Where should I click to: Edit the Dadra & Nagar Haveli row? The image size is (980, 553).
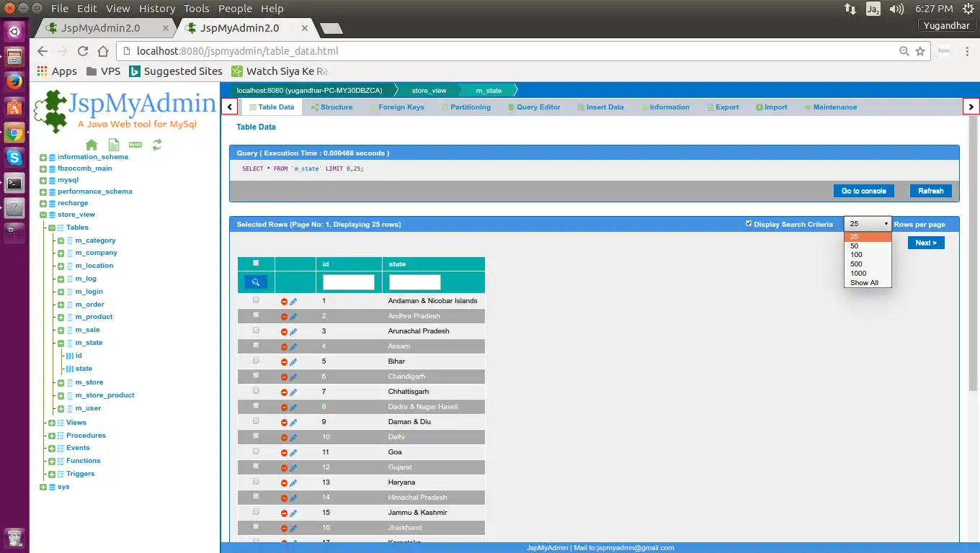pyautogui.click(x=293, y=408)
